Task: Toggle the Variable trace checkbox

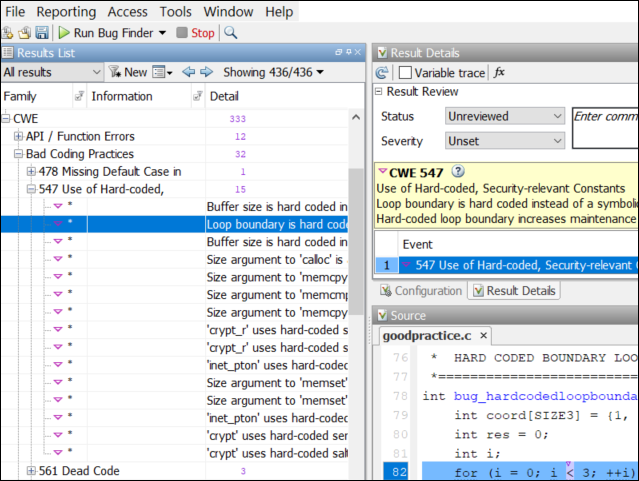Action: [405, 73]
